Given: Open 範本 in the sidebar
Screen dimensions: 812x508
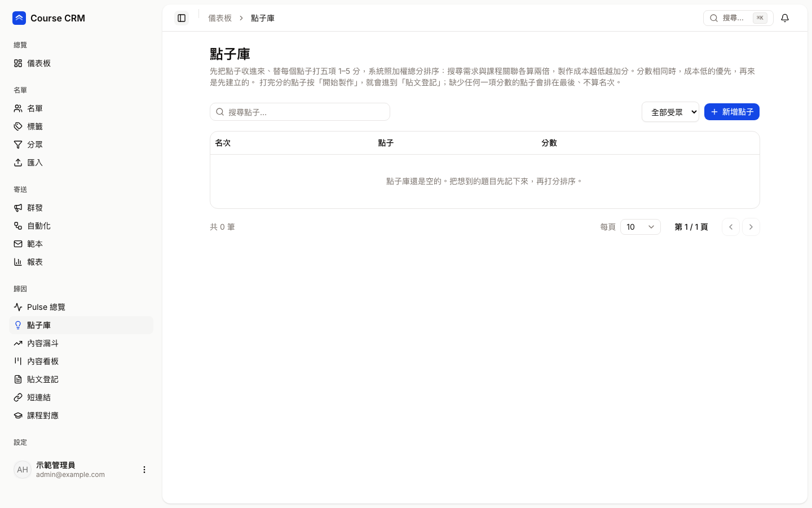Looking at the screenshot, I should click(x=81, y=244).
